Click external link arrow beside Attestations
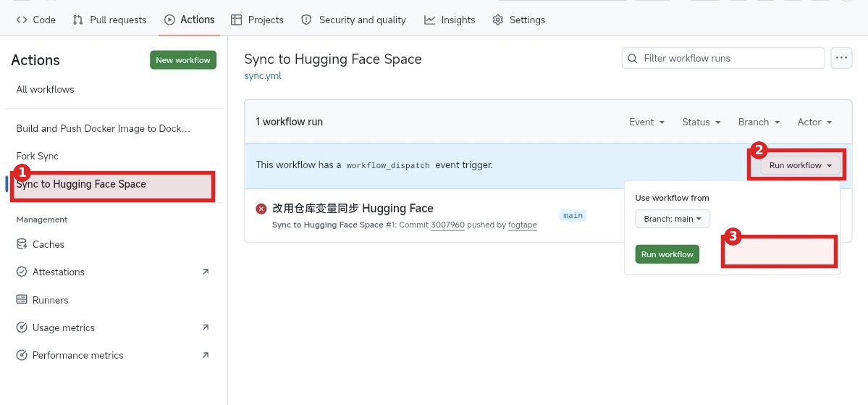The height and width of the screenshot is (405, 868). point(206,272)
